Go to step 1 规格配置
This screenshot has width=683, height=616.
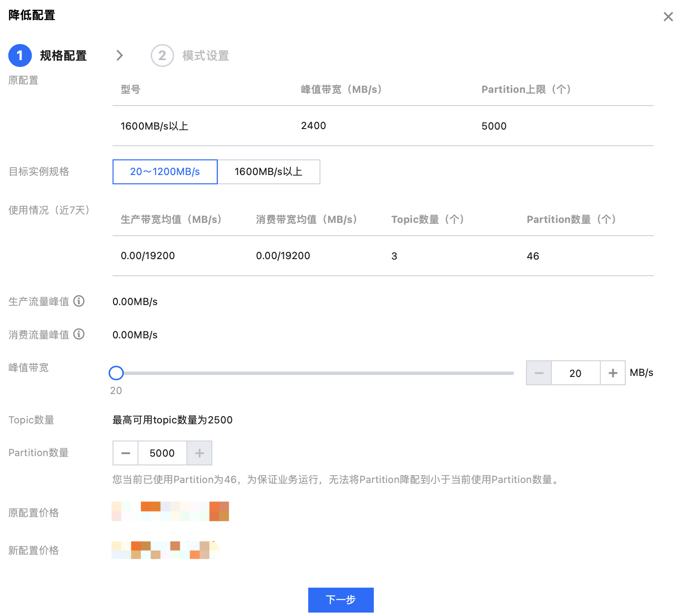(63, 56)
